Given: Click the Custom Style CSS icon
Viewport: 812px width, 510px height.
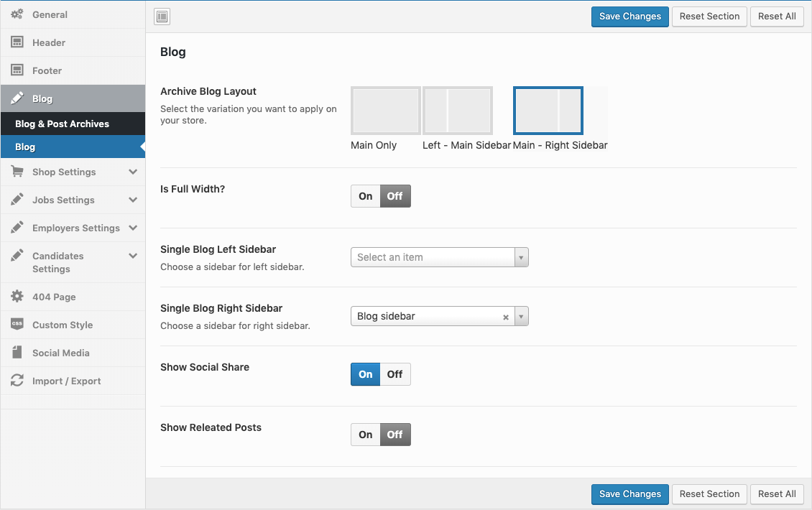Looking at the screenshot, I should tap(17, 325).
